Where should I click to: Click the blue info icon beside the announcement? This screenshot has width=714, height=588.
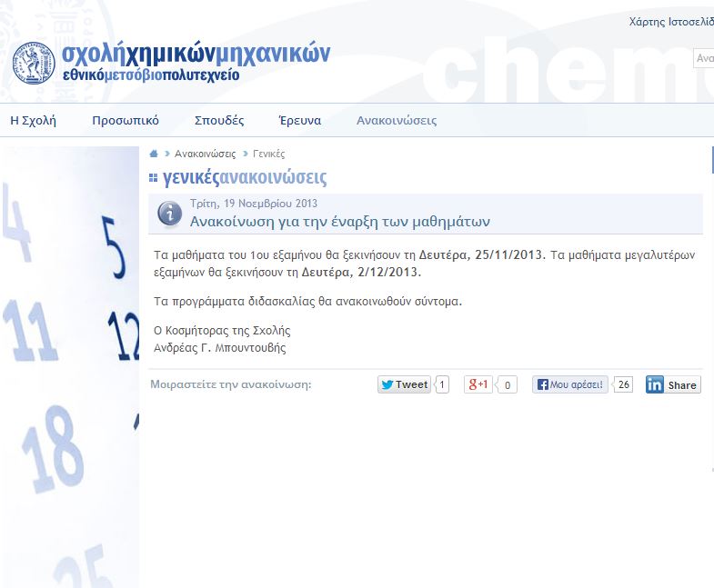pos(169,213)
